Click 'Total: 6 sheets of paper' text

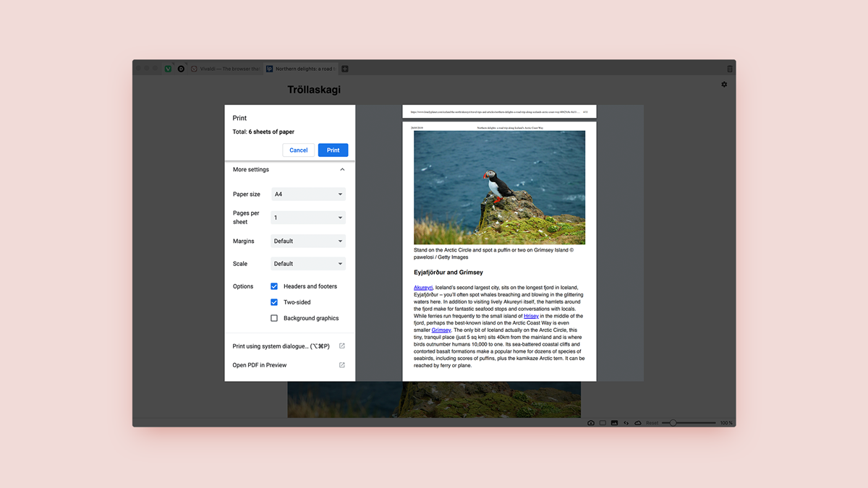[x=263, y=132]
